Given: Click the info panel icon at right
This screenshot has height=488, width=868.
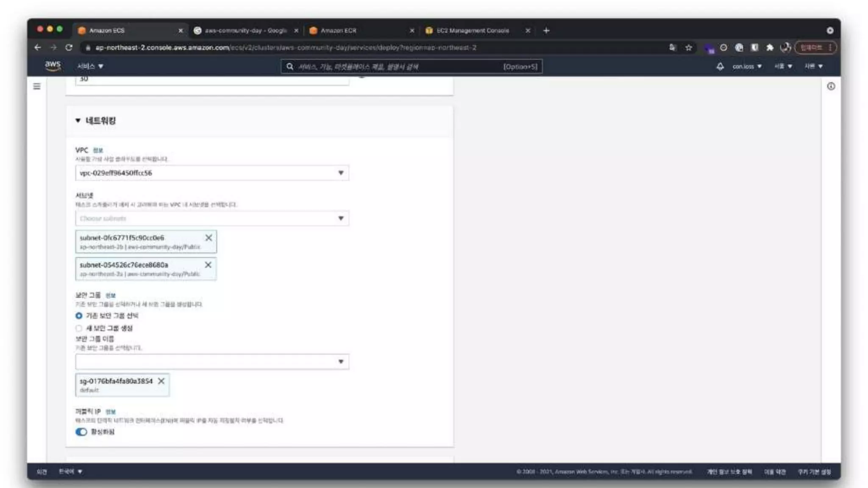Looking at the screenshot, I should [x=831, y=86].
